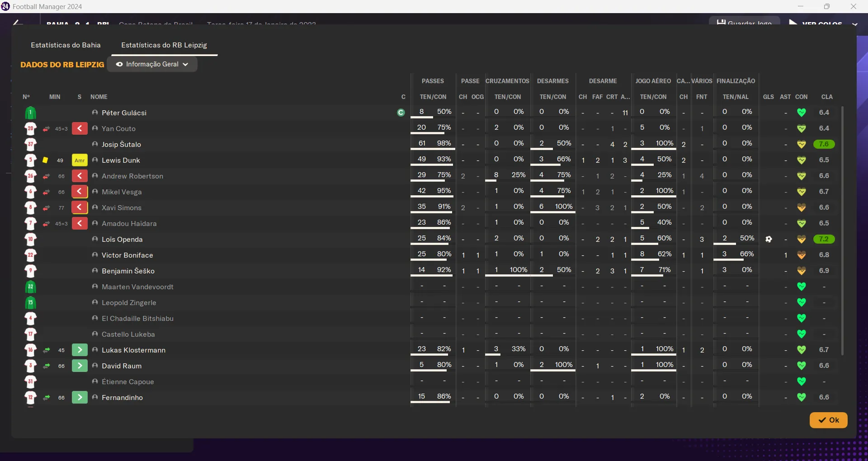Sort by the CLA rating column
Image resolution: width=868 pixels, height=461 pixels.
coord(827,97)
